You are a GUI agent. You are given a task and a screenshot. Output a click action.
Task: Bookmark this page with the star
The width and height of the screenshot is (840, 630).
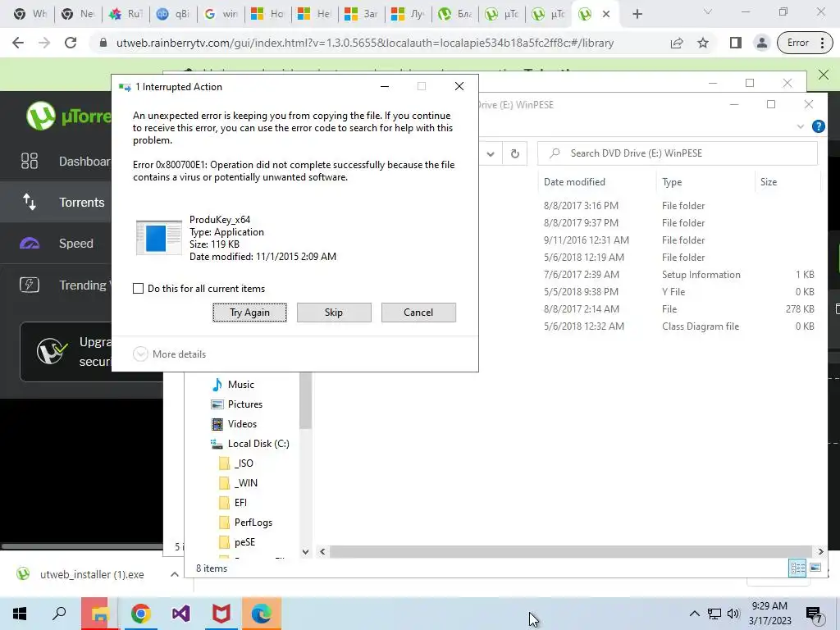click(x=703, y=43)
